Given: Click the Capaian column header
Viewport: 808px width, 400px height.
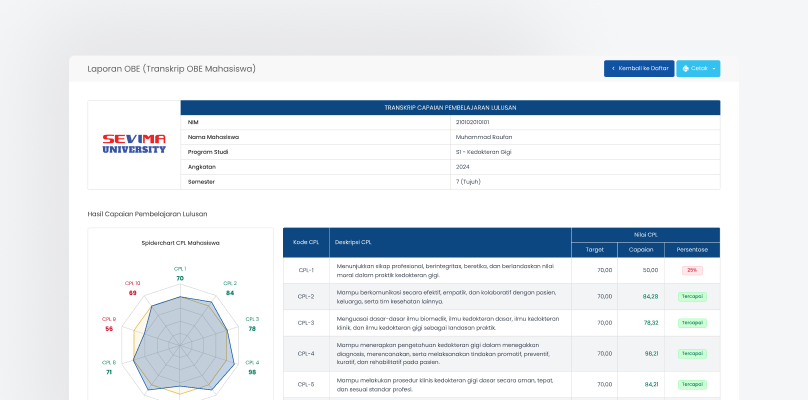Looking at the screenshot, I should pyautogui.click(x=641, y=249).
